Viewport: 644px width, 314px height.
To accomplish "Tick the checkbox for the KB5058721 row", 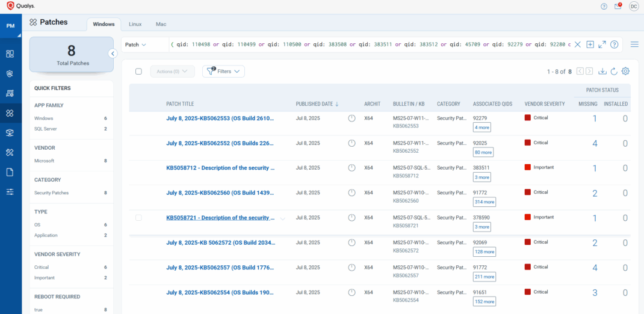I will (138, 218).
